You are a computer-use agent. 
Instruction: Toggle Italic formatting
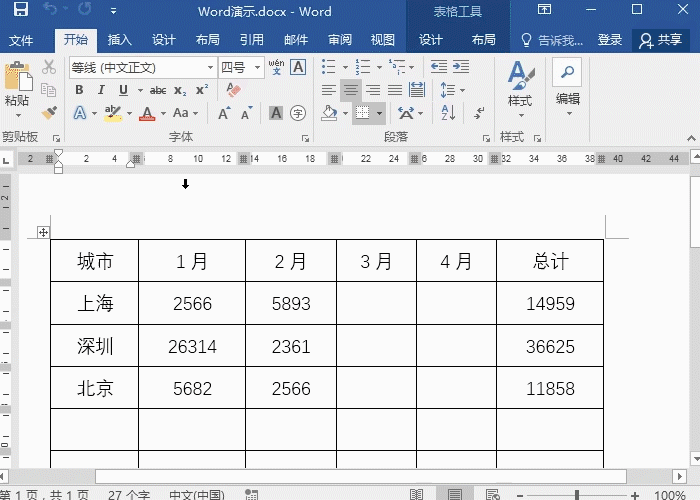[101, 90]
